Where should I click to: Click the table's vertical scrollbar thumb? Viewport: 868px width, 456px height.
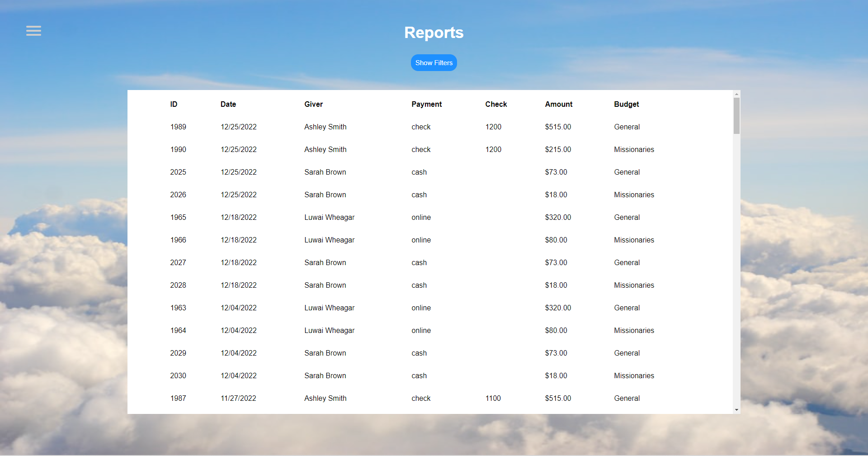pos(736,116)
